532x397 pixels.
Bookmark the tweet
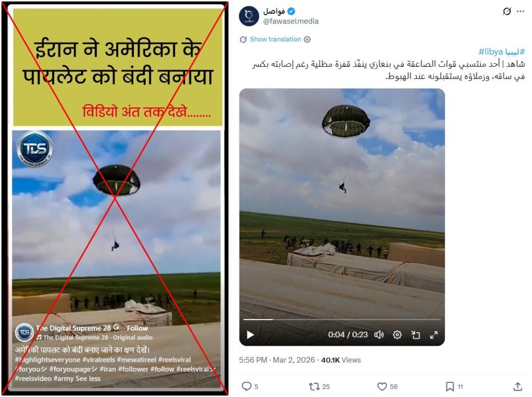450,386
